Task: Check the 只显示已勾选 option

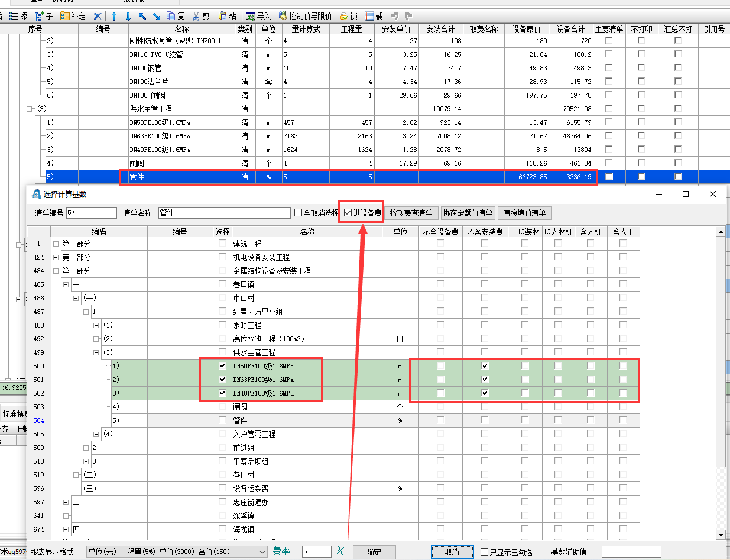Action: [x=485, y=552]
